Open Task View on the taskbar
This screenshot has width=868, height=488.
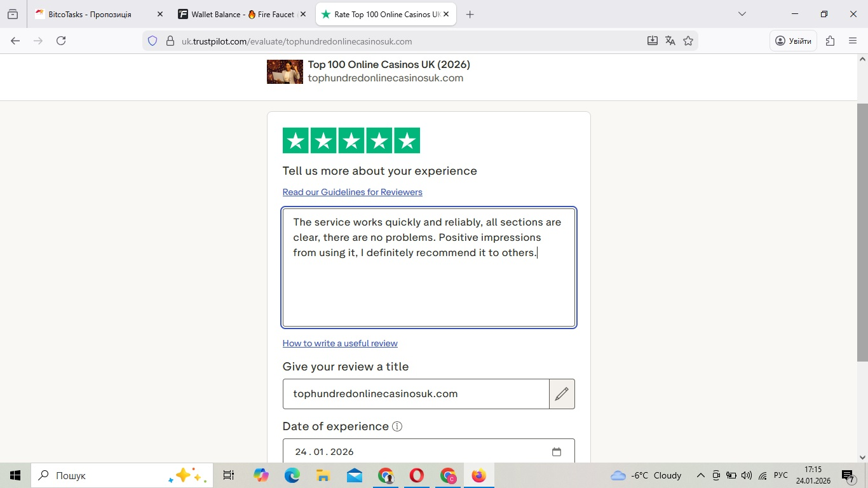(229, 475)
